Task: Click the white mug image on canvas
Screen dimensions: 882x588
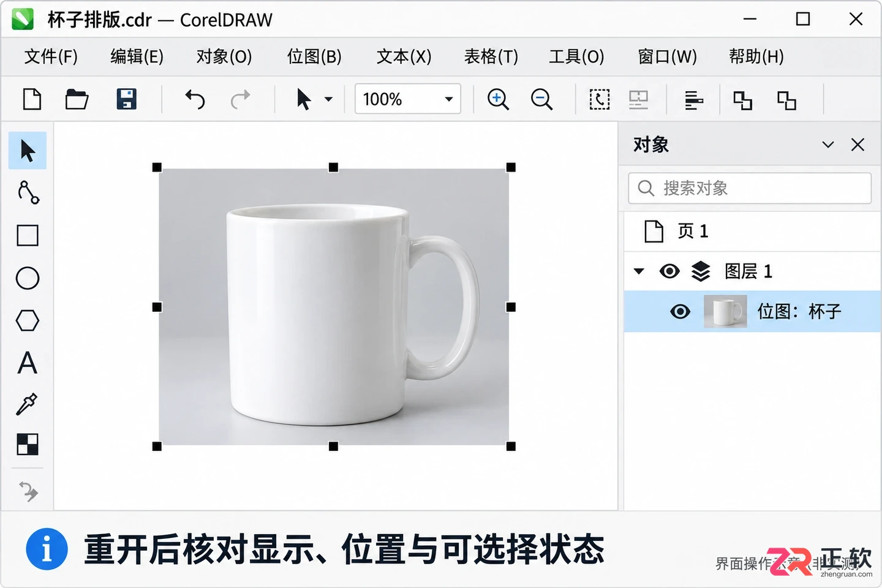Action: pyautogui.click(x=334, y=306)
